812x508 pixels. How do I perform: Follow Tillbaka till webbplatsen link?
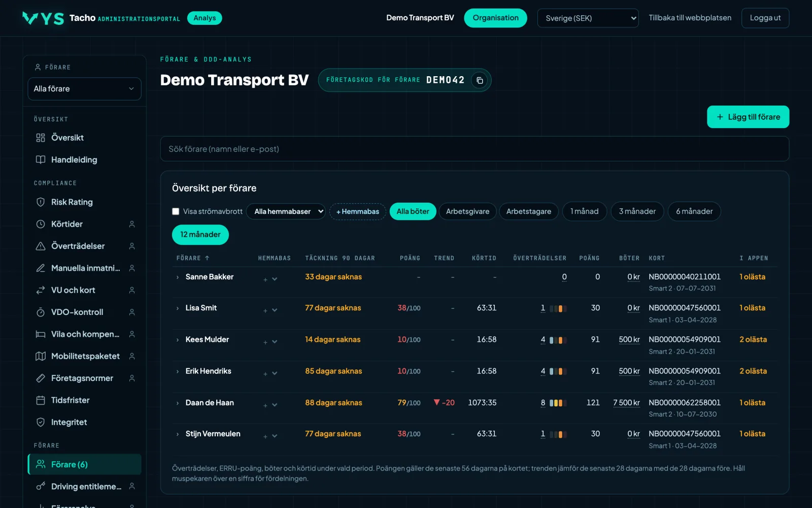[690, 18]
